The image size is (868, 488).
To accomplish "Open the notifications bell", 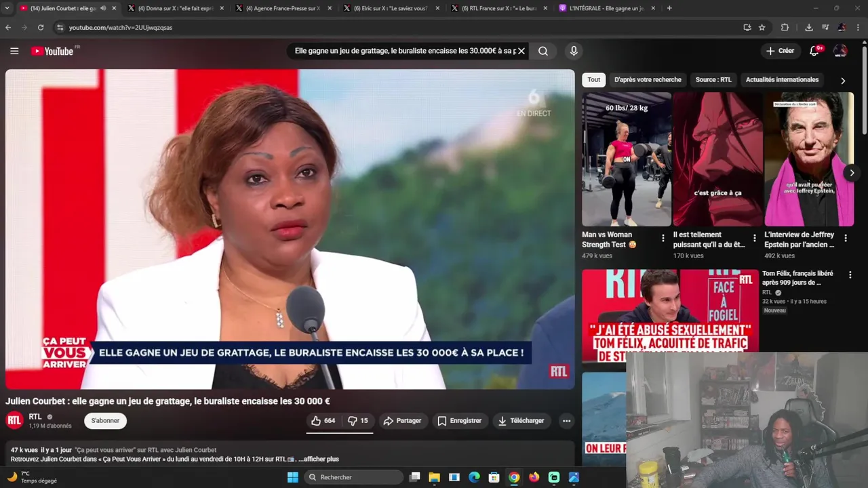I will [x=815, y=51].
